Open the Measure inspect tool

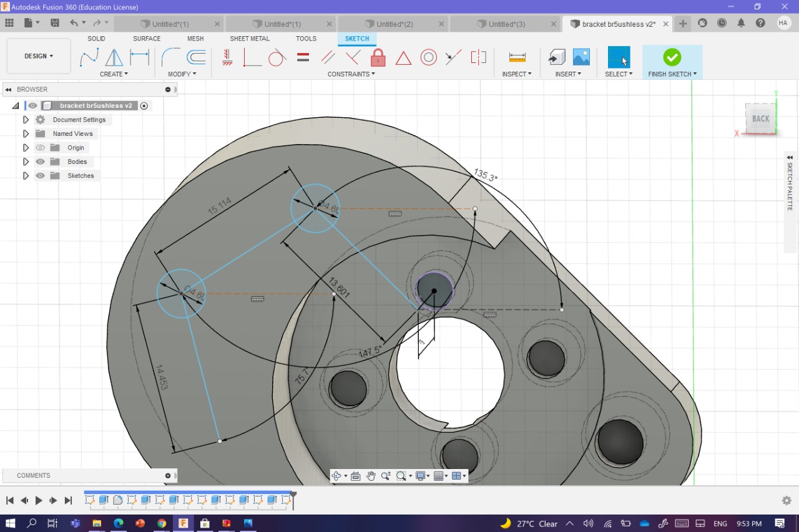[517, 57]
